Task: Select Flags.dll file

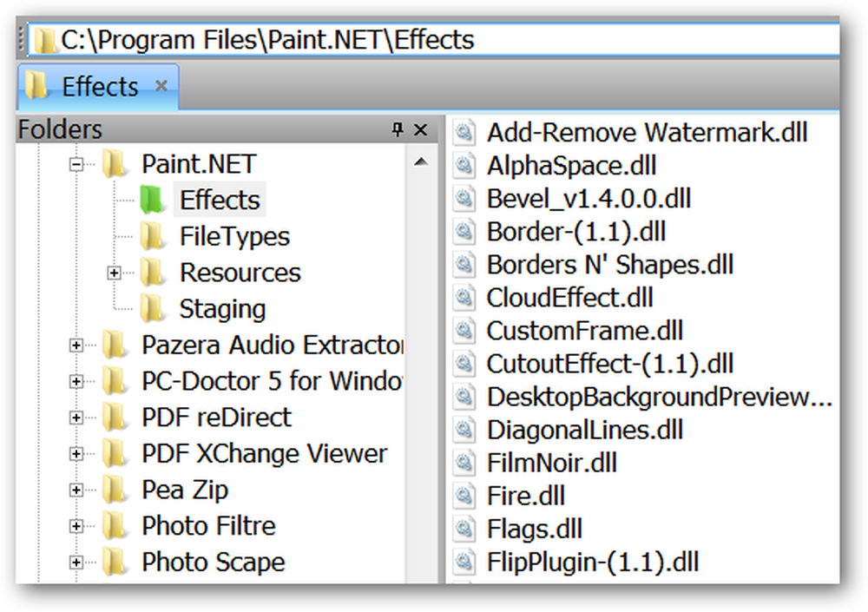Action: click(x=535, y=530)
